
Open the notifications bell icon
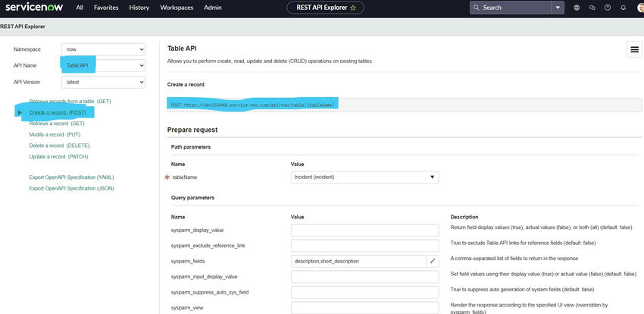tap(623, 8)
